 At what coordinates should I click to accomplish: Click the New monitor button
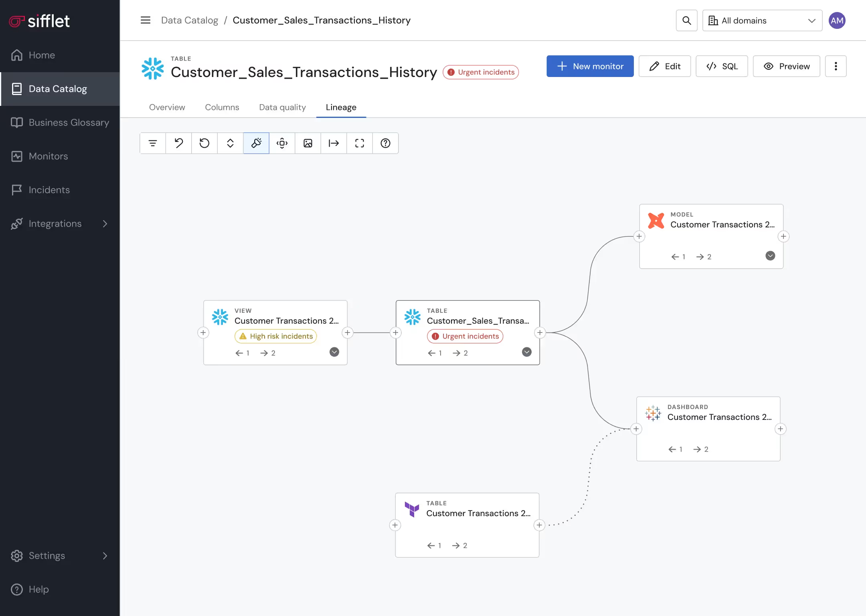[590, 66]
